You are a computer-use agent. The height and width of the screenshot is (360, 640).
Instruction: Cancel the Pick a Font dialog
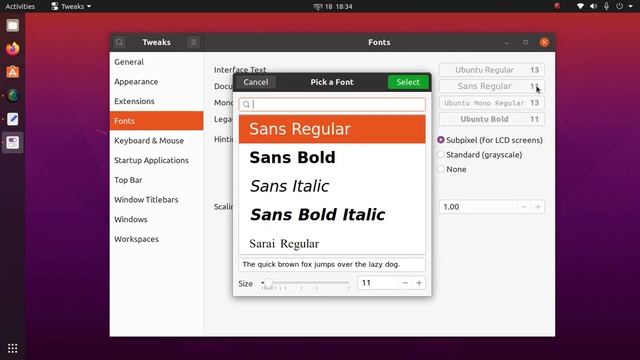[x=256, y=82]
